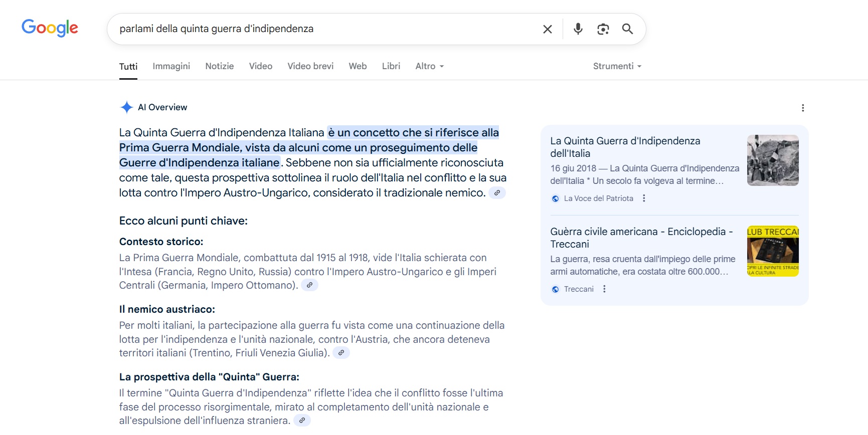Open the La Voce del Patriota thumbnail image
The width and height of the screenshot is (868, 435).
click(x=773, y=160)
